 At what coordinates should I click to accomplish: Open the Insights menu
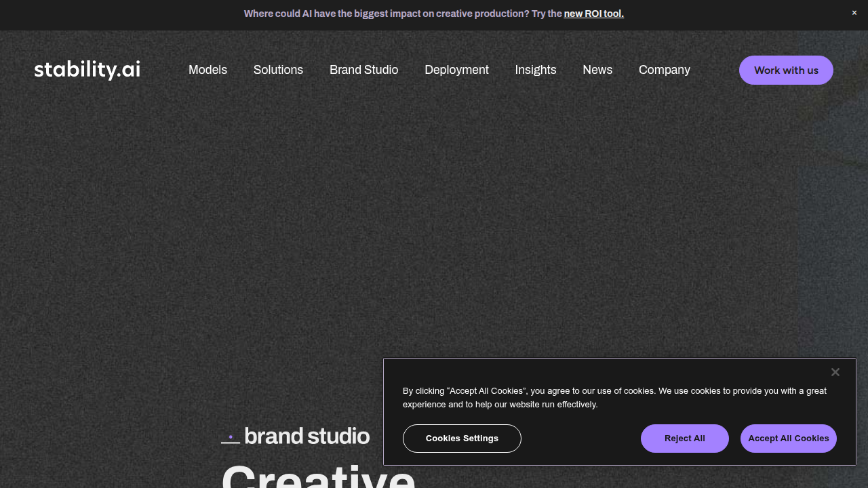536,70
